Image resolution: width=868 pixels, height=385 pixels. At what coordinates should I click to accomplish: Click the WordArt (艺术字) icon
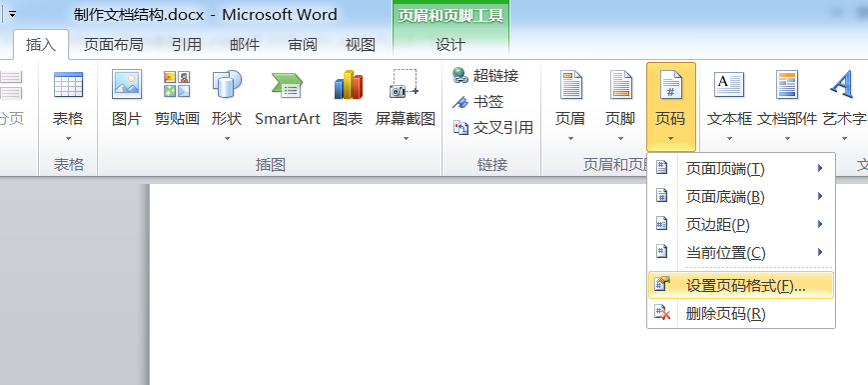[x=841, y=84]
